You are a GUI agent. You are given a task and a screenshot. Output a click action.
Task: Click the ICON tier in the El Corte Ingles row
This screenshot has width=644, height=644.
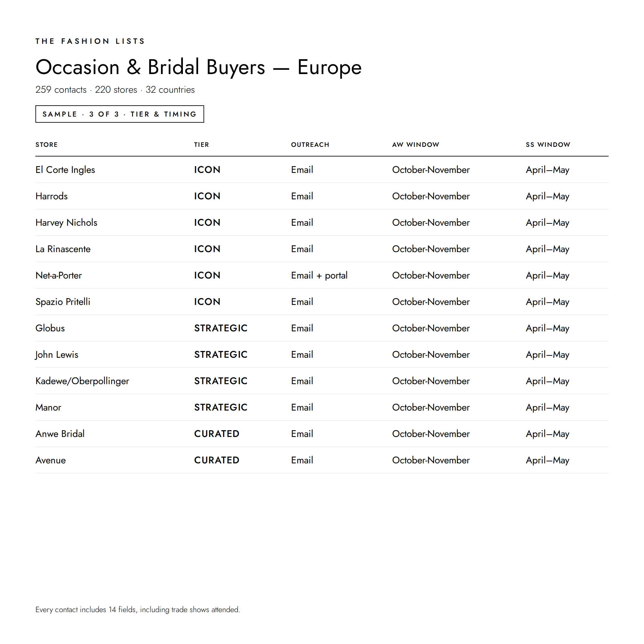point(207,170)
